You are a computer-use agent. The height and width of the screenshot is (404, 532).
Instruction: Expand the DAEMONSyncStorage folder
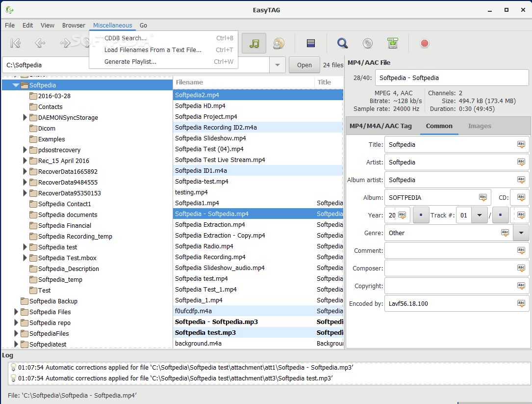[25, 117]
